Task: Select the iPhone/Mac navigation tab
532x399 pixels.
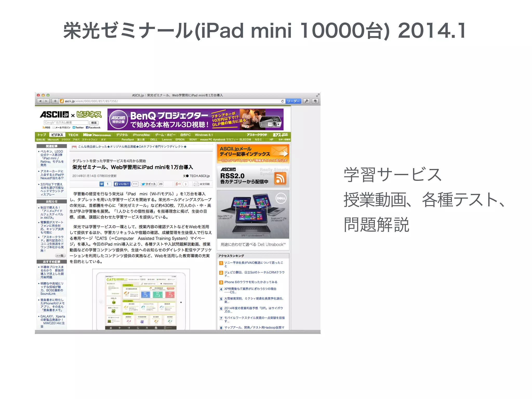Action: [141, 135]
